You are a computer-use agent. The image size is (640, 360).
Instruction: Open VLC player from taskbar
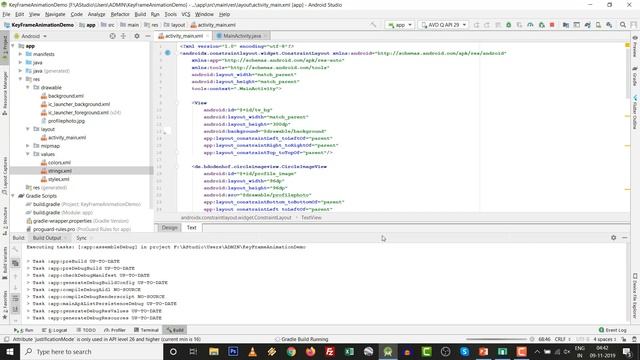(x=252, y=351)
